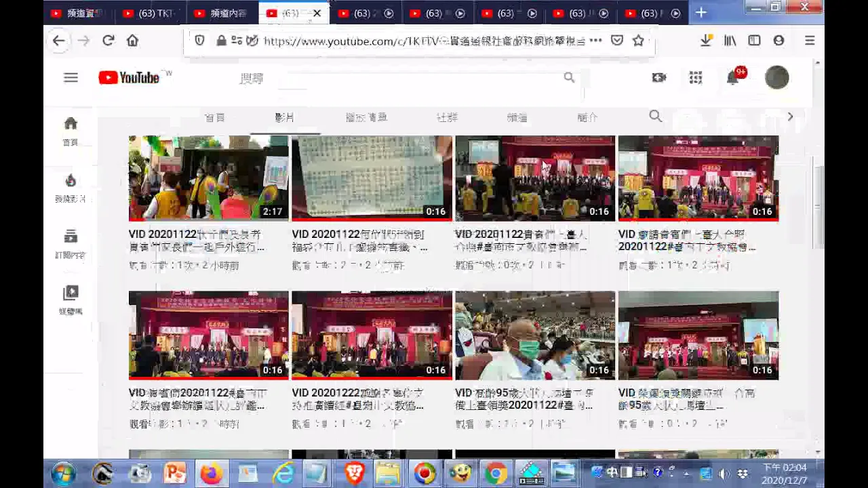Open the masked elderly man video thumbnail
Screen dimensions: 868x488
click(535, 335)
